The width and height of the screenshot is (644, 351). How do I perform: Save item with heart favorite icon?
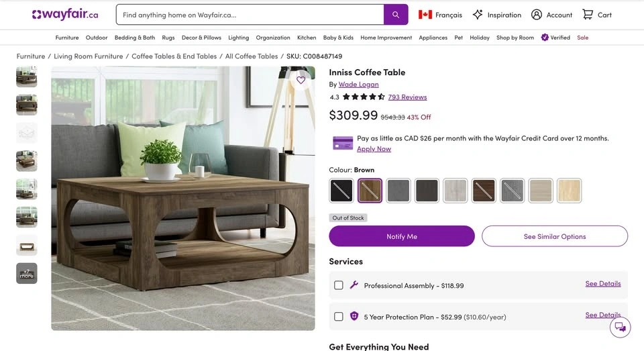(x=301, y=80)
